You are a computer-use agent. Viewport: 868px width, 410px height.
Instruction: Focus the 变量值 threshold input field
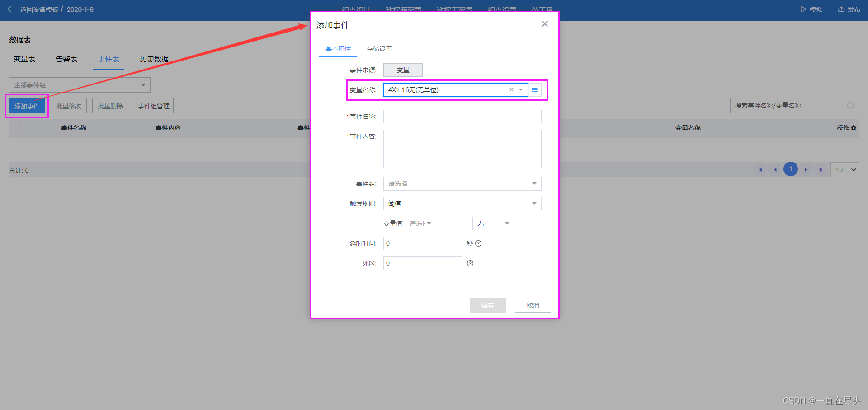[454, 224]
